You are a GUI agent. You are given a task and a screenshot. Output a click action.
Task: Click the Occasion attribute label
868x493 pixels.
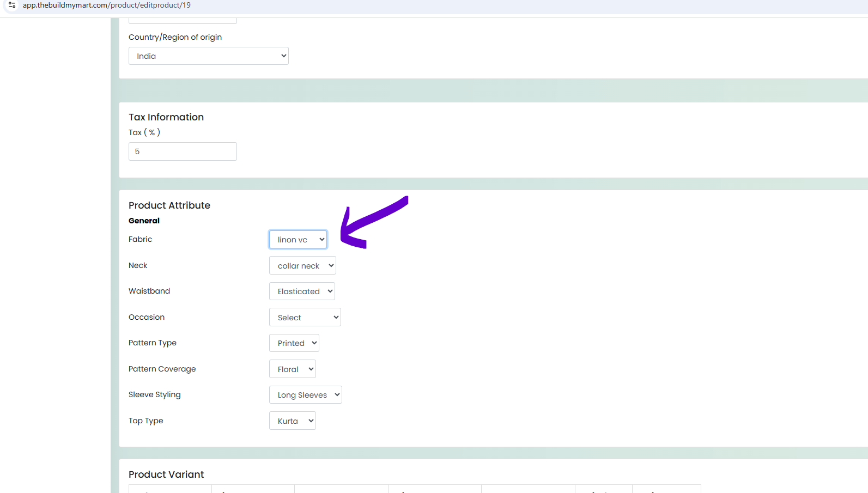(147, 317)
